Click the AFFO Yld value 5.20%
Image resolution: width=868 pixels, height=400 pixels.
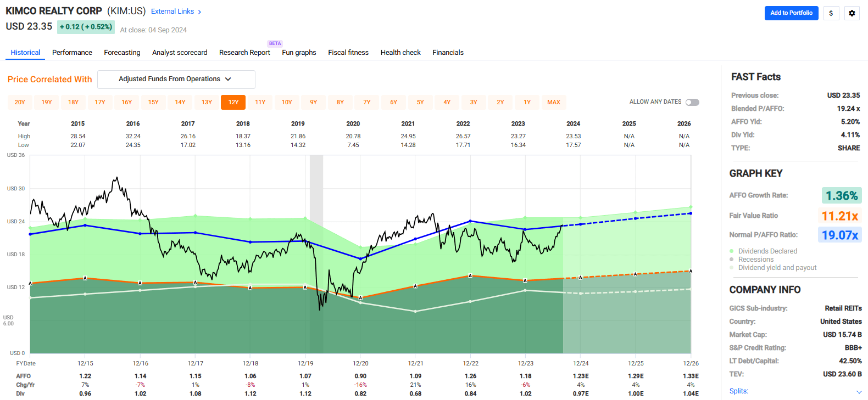[x=850, y=122]
